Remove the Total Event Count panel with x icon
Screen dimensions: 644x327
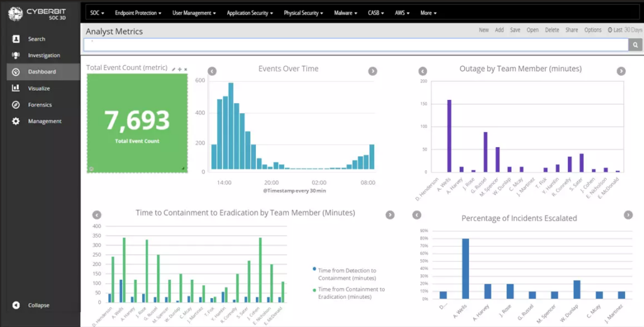click(186, 69)
